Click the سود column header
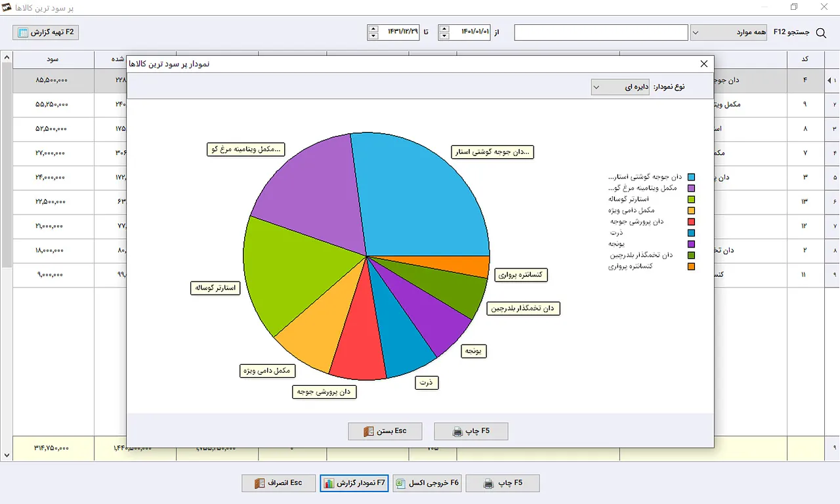 53,59
